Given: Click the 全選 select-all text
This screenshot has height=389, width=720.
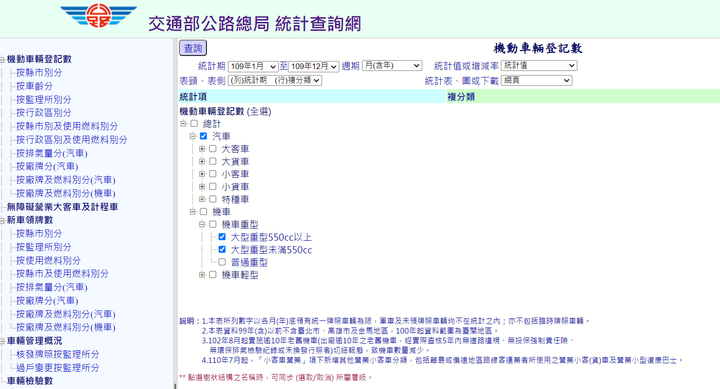Looking at the screenshot, I should click(x=259, y=112).
